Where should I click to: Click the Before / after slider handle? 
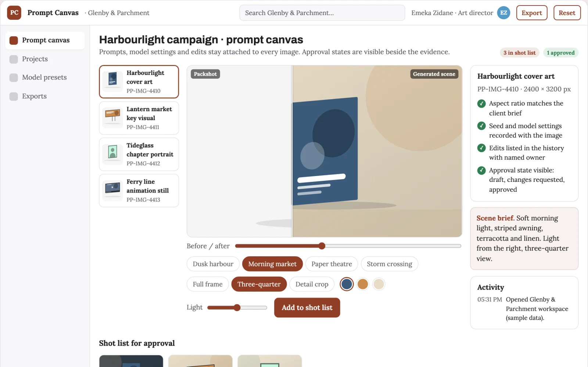coord(322,246)
